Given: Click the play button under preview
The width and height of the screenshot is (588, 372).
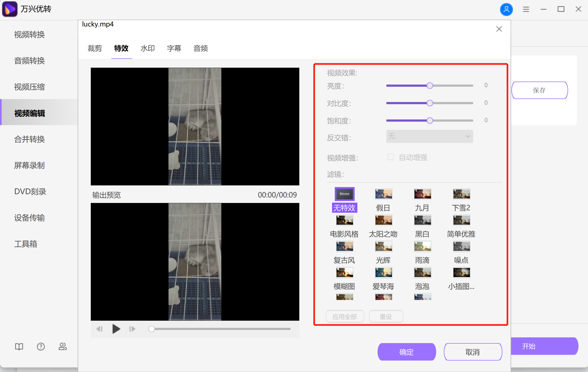Looking at the screenshot, I should coord(116,329).
